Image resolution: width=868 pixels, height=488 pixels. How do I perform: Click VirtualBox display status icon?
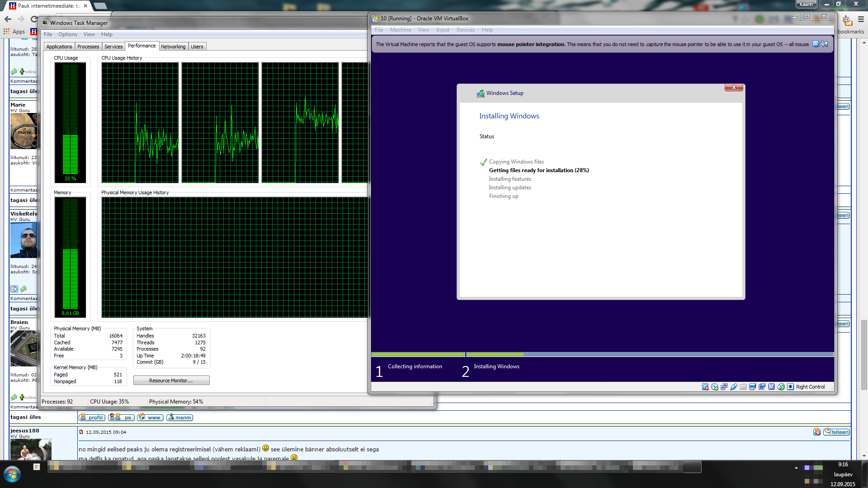click(x=753, y=387)
